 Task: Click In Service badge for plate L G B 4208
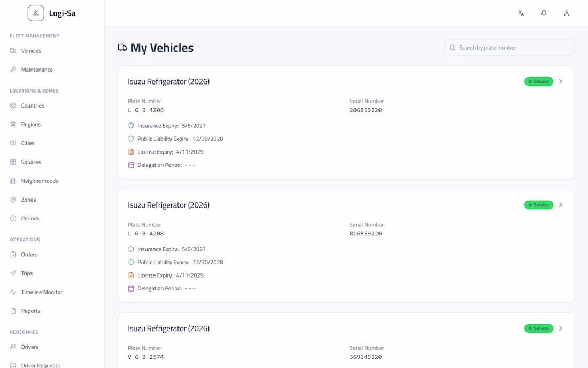click(538, 205)
